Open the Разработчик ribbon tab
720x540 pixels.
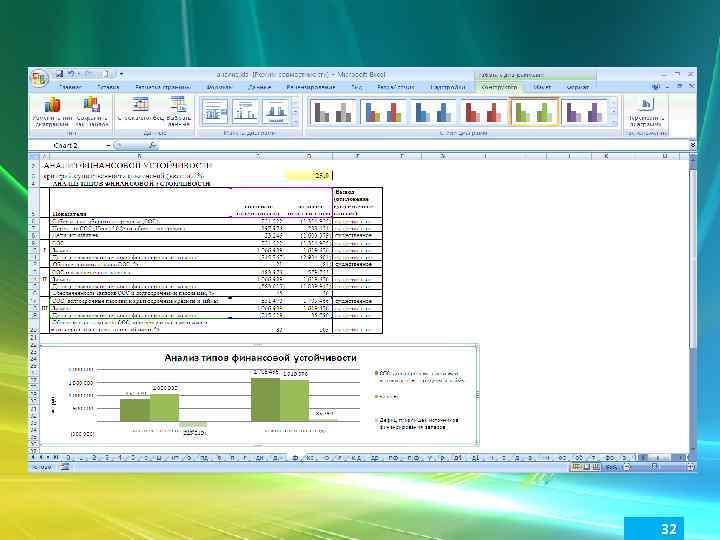(x=395, y=87)
